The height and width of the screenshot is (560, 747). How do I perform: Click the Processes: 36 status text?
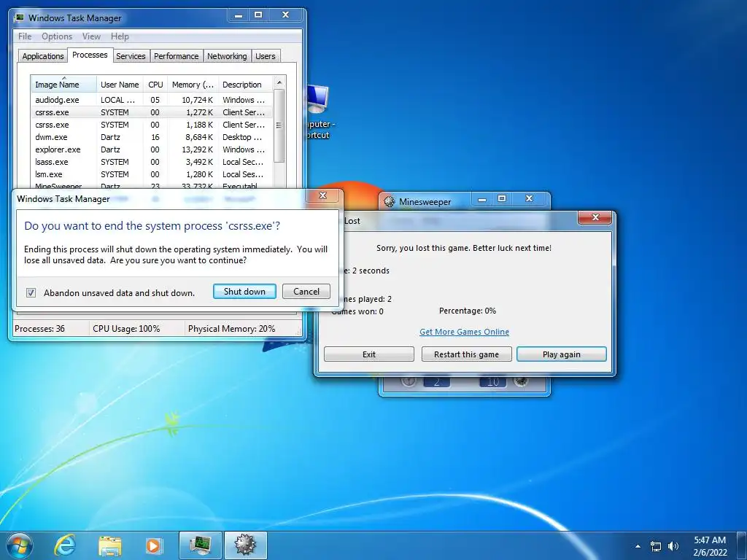pyautogui.click(x=39, y=329)
